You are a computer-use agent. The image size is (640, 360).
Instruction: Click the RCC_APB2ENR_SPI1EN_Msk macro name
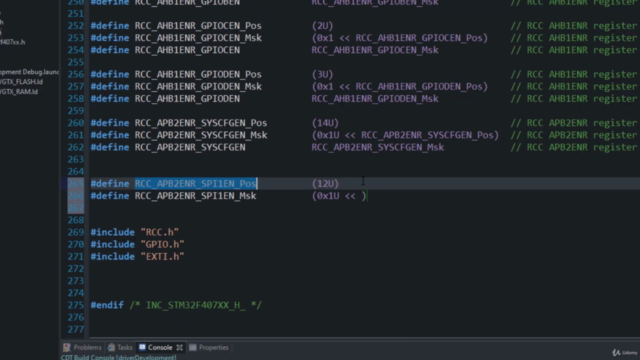(196, 196)
